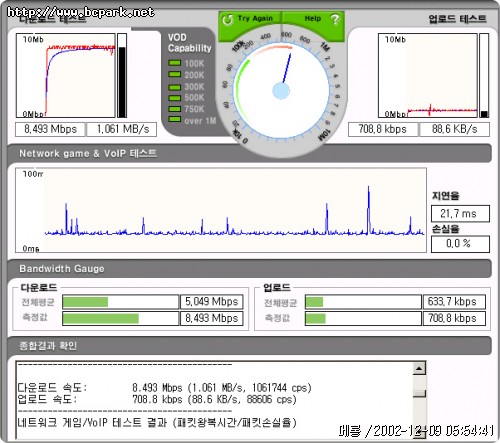The height and width of the screenshot is (443, 500).
Task: Click the upload speed graph
Action: [428, 75]
